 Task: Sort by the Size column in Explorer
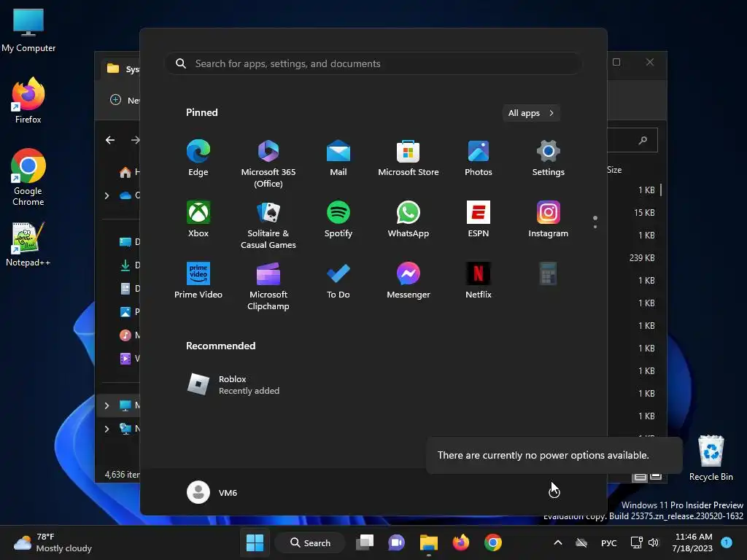(614, 170)
